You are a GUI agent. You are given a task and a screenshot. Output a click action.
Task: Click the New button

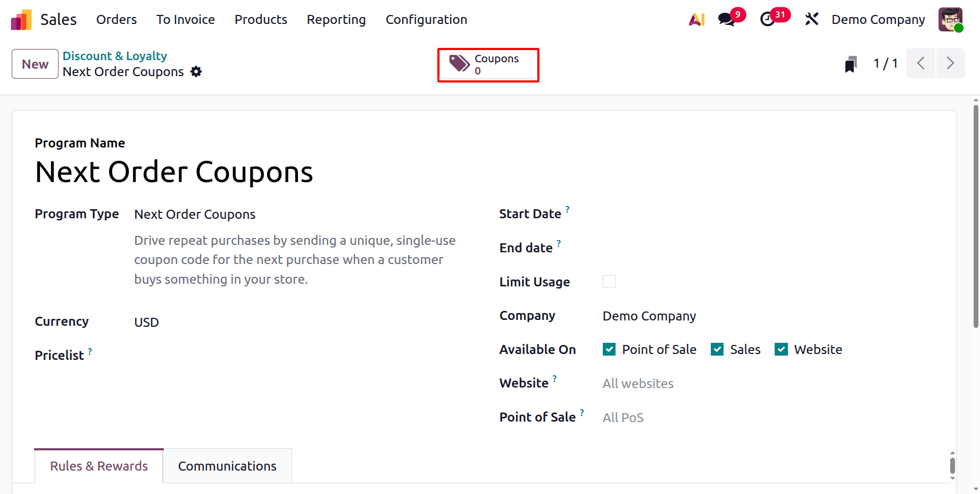[34, 63]
